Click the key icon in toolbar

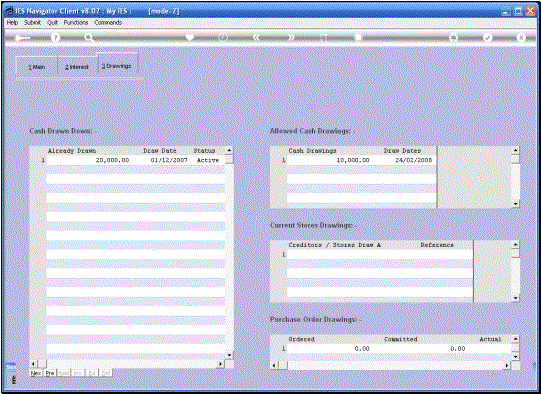[23, 38]
